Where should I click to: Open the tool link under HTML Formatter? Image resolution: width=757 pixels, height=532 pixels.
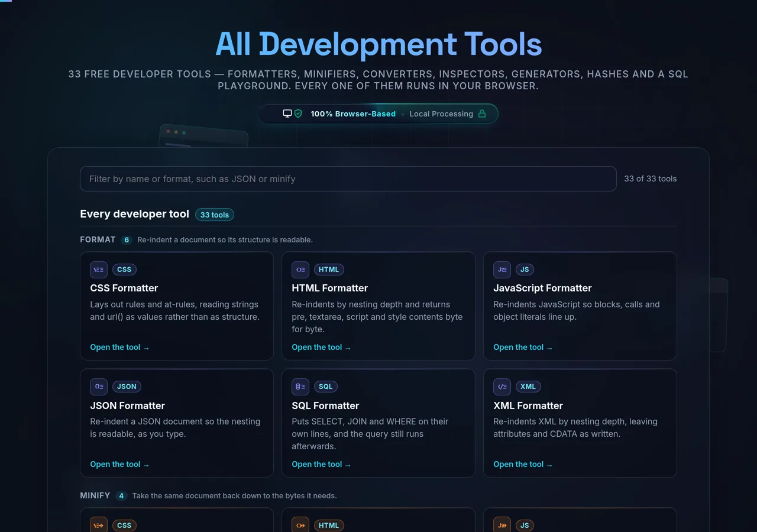tap(321, 347)
